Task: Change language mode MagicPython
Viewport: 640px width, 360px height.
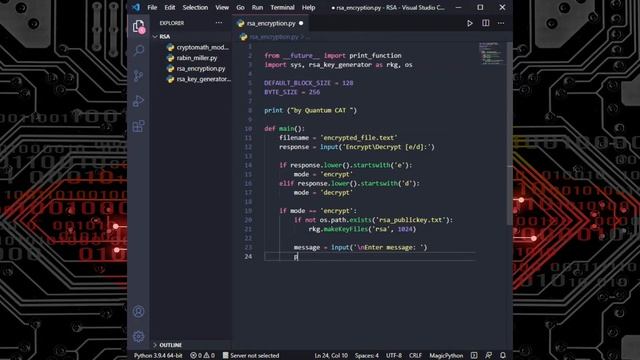Action: click(446, 356)
